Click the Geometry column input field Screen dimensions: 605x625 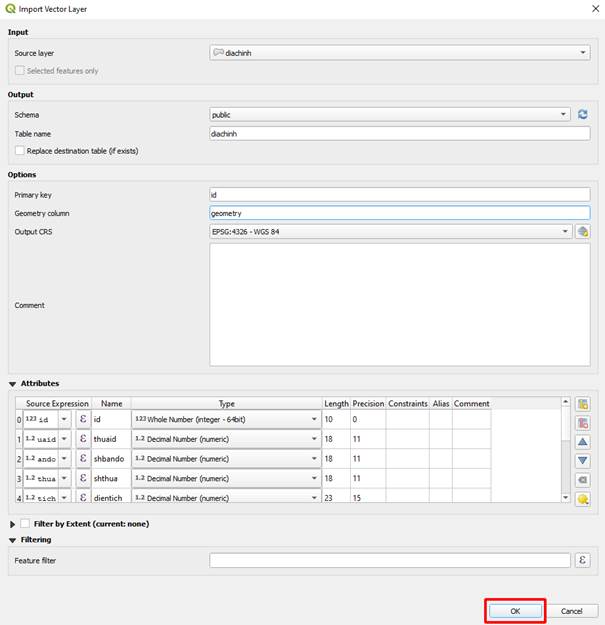pos(399,213)
